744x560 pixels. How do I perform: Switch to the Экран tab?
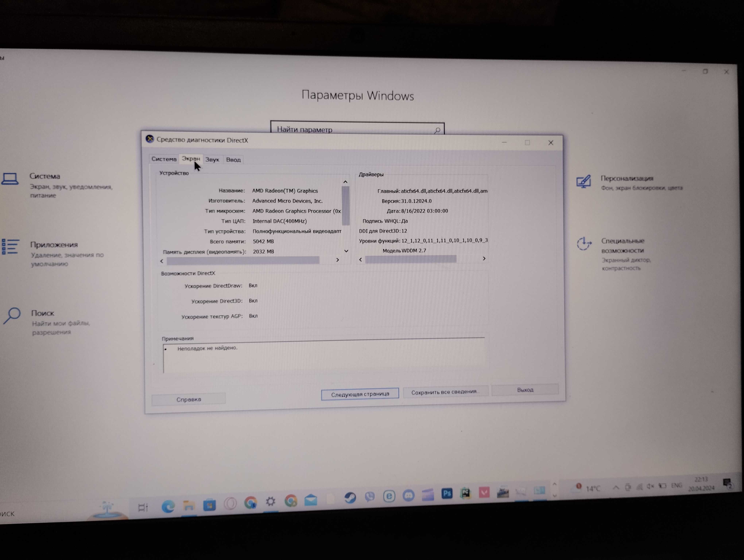pos(191,159)
